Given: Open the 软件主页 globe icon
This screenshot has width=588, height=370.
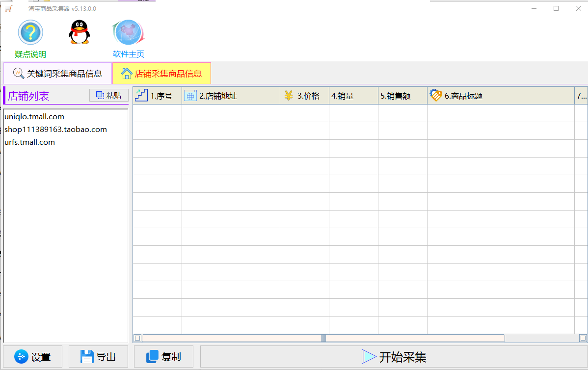Looking at the screenshot, I should [x=128, y=33].
